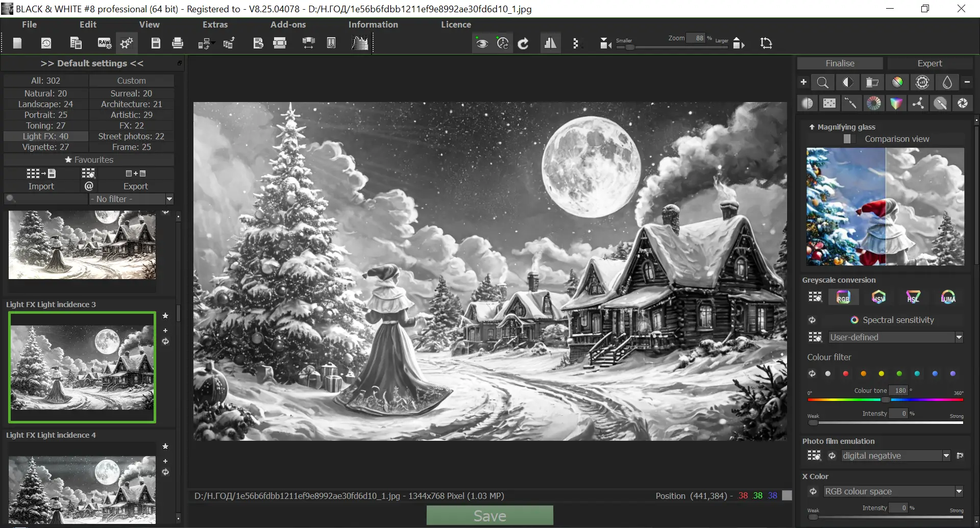Toggle the eye preview icon in toolbar
This screenshot has width=980, height=528.
coord(482,43)
